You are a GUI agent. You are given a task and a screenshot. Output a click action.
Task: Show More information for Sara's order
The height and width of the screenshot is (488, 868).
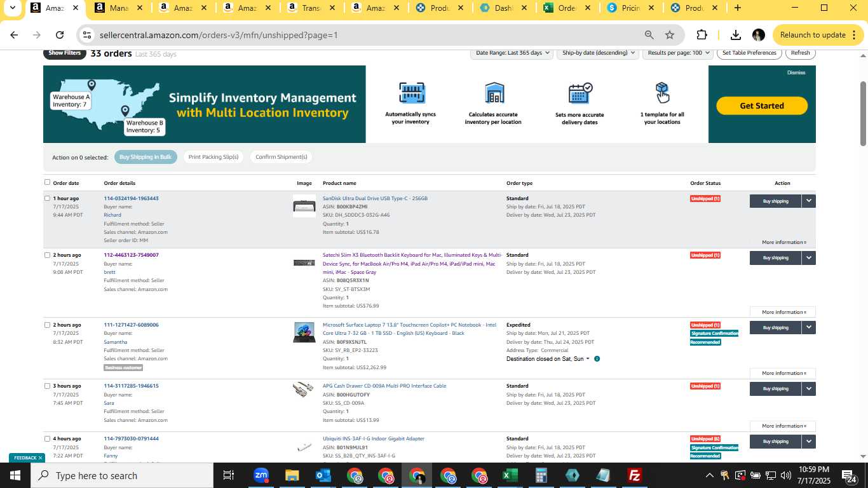[x=783, y=426]
